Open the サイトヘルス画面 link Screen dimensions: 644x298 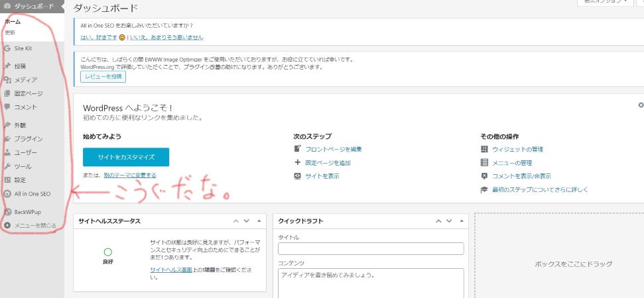click(171, 270)
